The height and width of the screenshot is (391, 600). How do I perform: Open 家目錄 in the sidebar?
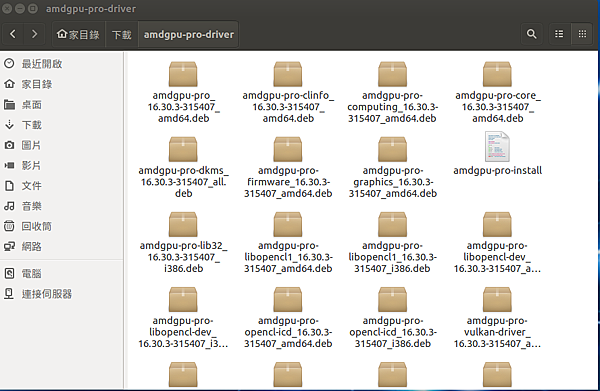(x=61, y=84)
